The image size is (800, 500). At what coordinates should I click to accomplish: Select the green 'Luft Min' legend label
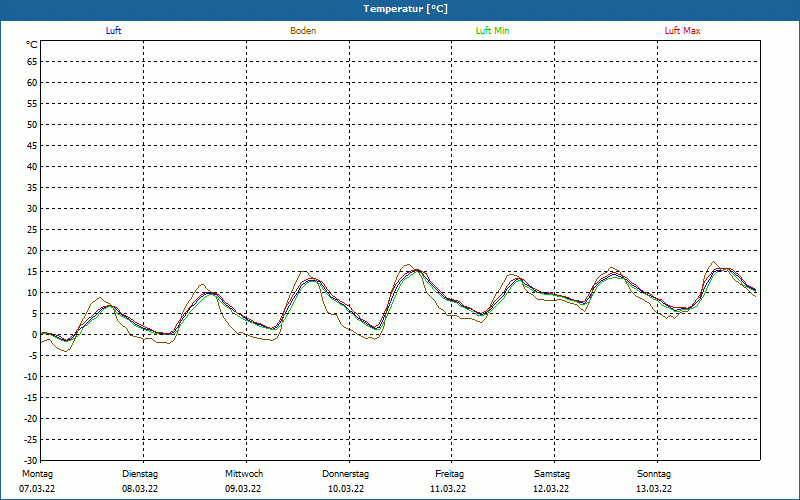tap(492, 31)
